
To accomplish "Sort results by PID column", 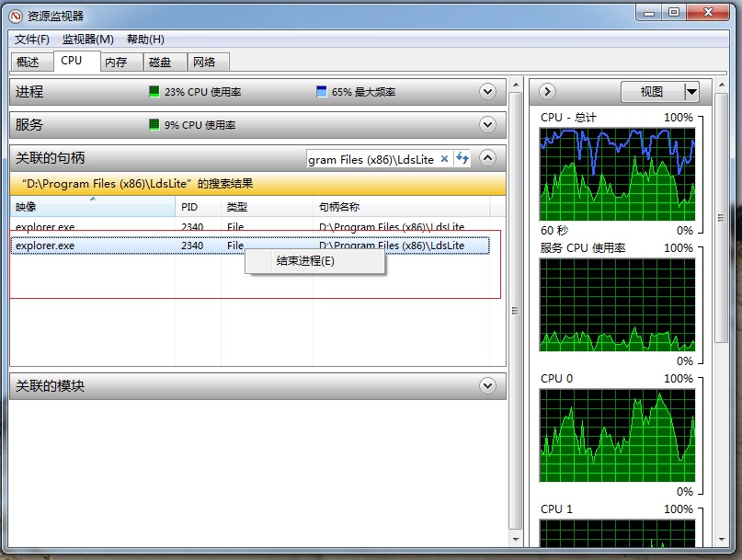I will click(x=198, y=207).
